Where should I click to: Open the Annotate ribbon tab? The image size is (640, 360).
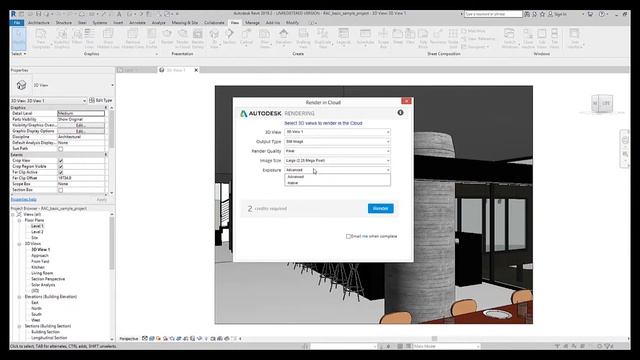tap(138, 23)
